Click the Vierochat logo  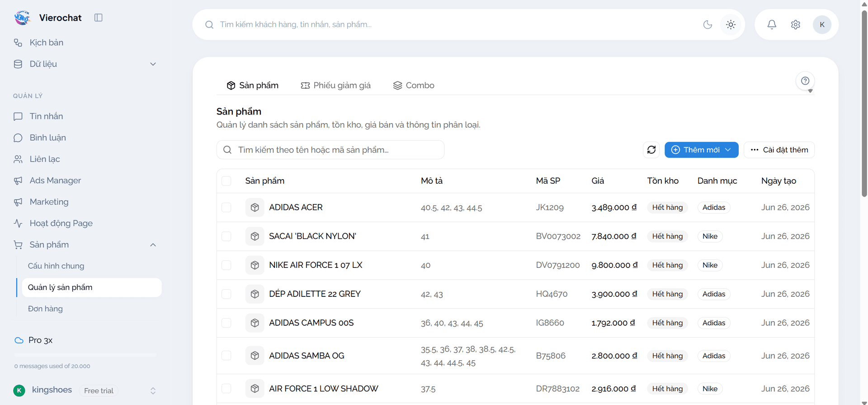(x=22, y=18)
